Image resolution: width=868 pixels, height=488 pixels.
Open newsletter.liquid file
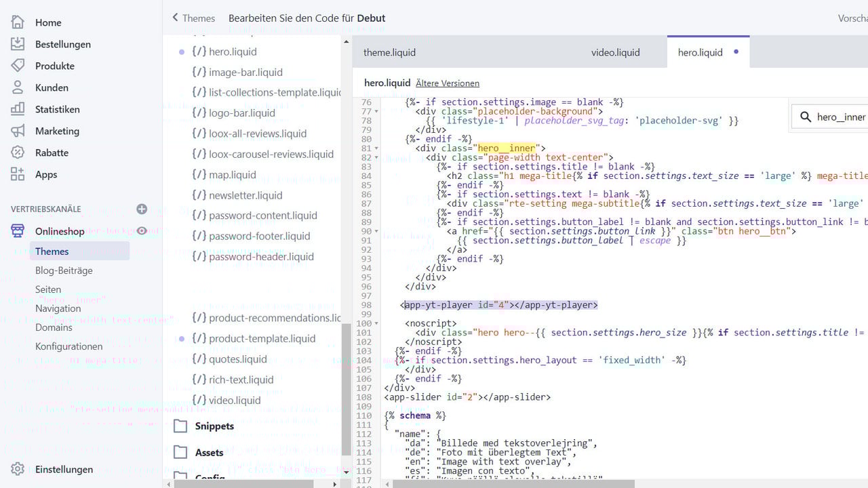click(x=245, y=195)
